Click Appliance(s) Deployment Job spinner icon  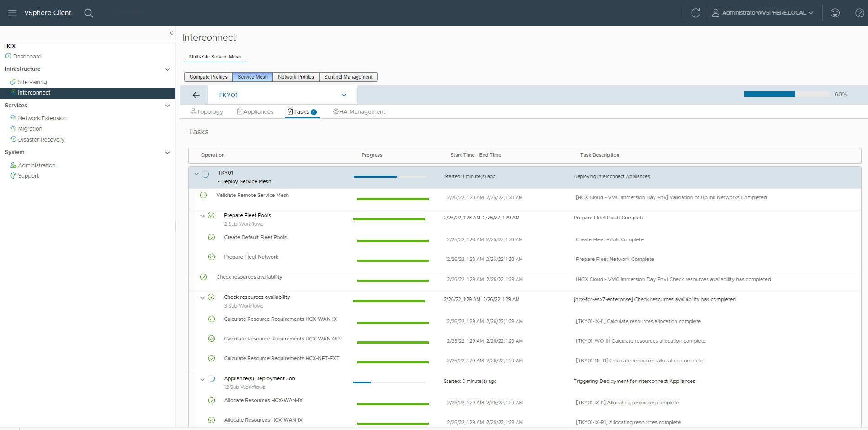(212, 378)
